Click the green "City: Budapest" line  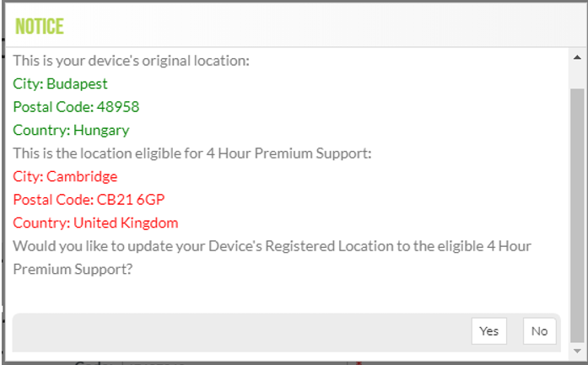(61, 83)
